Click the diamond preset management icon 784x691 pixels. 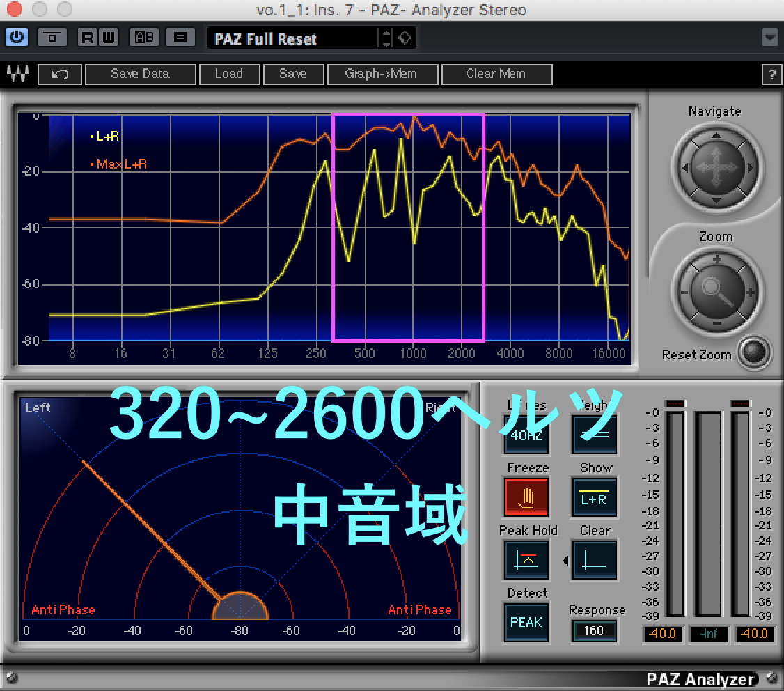[x=405, y=38]
